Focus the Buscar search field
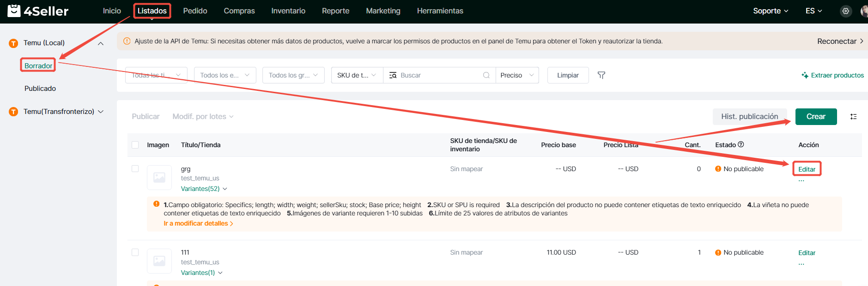This screenshot has width=868, height=286. tap(439, 75)
